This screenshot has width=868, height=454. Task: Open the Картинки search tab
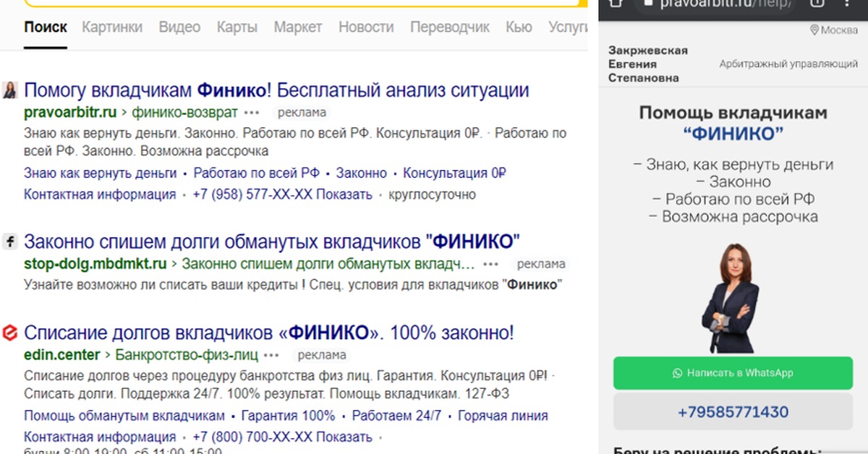[x=112, y=27]
